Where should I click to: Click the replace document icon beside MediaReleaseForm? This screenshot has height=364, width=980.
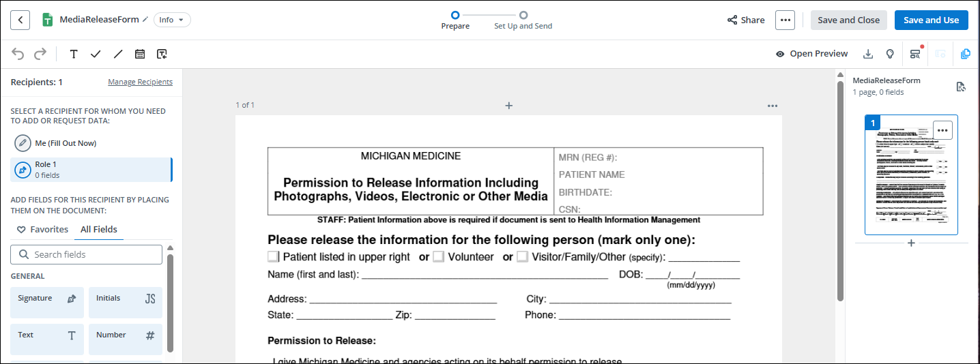click(961, 87)
